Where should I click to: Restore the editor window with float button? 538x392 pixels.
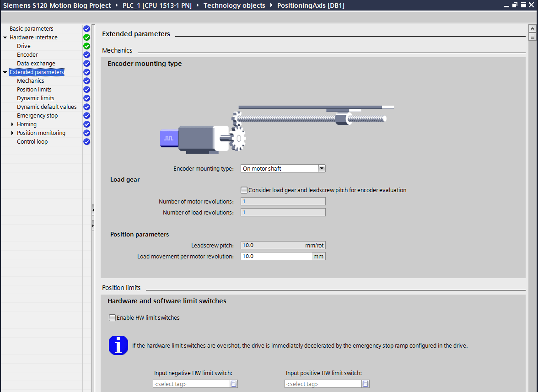click(x=515, y=5)
